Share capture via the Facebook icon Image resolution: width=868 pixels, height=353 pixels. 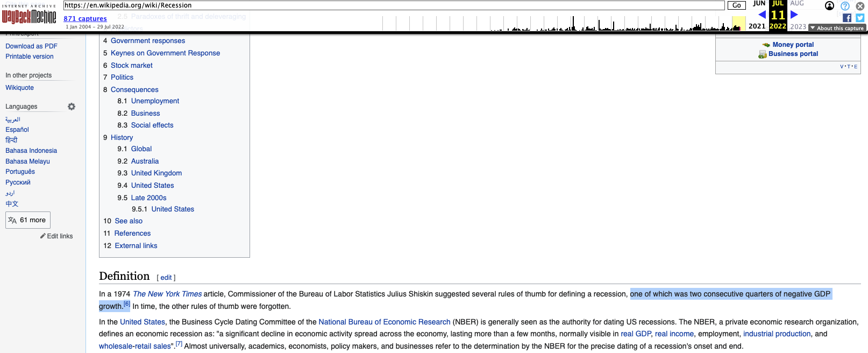pos(847,18)
